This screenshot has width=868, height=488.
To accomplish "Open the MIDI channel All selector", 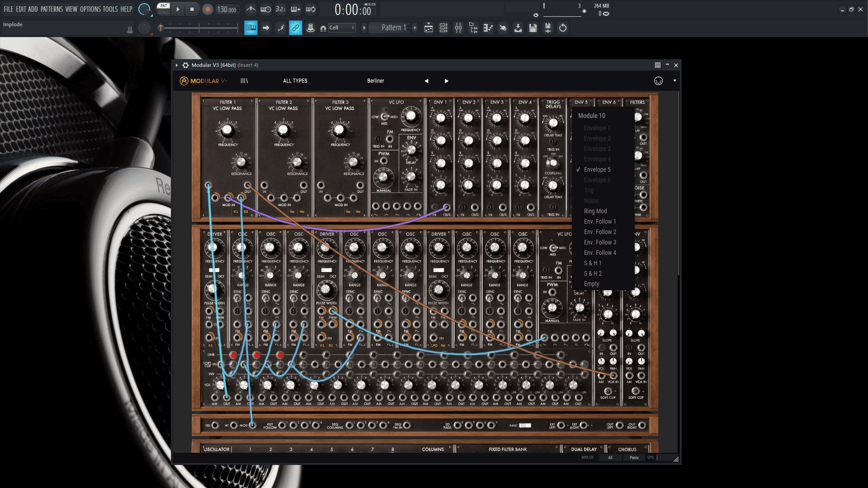I will 610,458.
